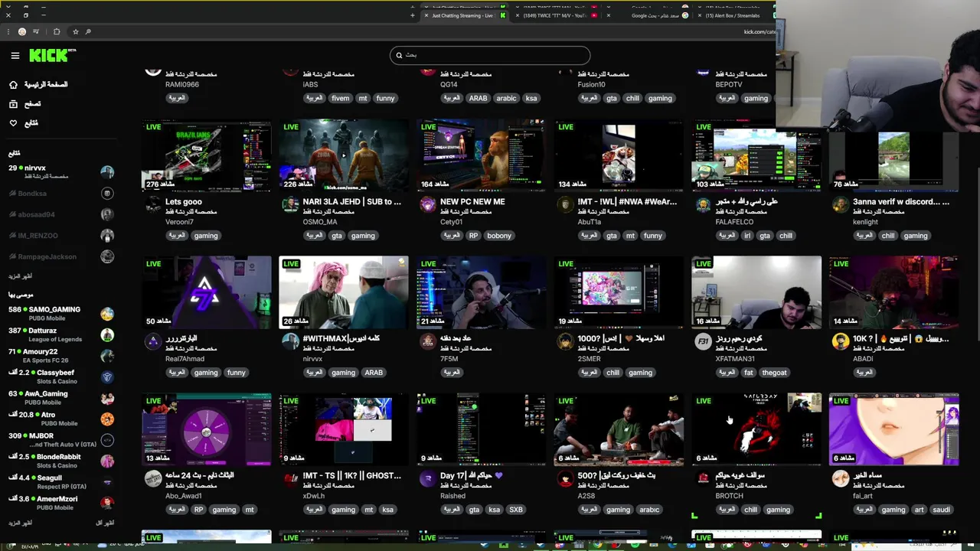This screenshot has height=551, width=980.
Task: Click 2SMER channel avatar icon
Action: 565,341
